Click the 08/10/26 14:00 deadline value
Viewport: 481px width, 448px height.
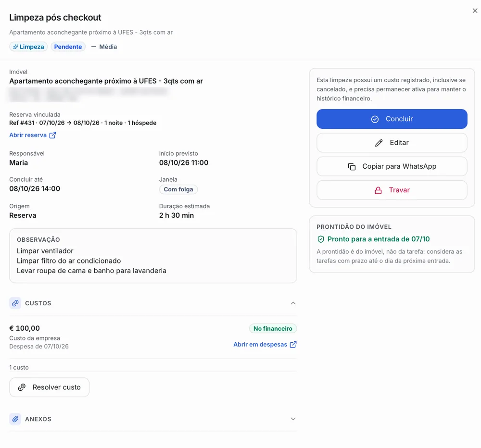tap(35, 188)
